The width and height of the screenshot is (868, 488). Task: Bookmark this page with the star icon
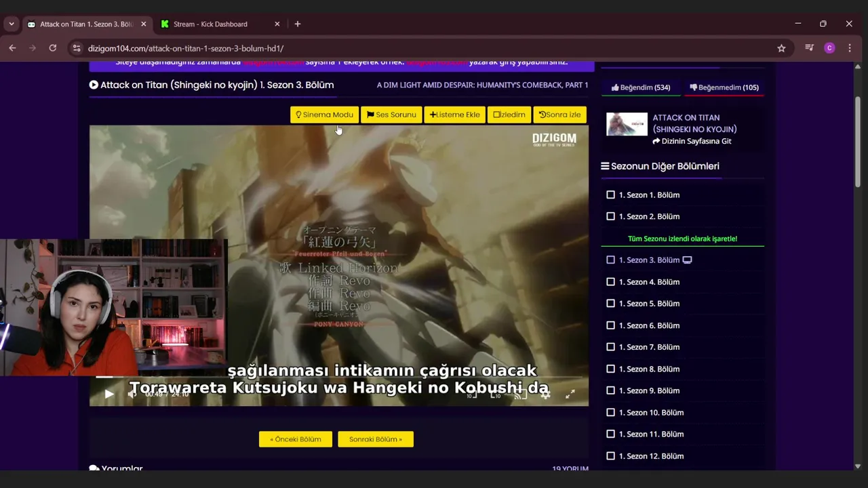point(781,48)
